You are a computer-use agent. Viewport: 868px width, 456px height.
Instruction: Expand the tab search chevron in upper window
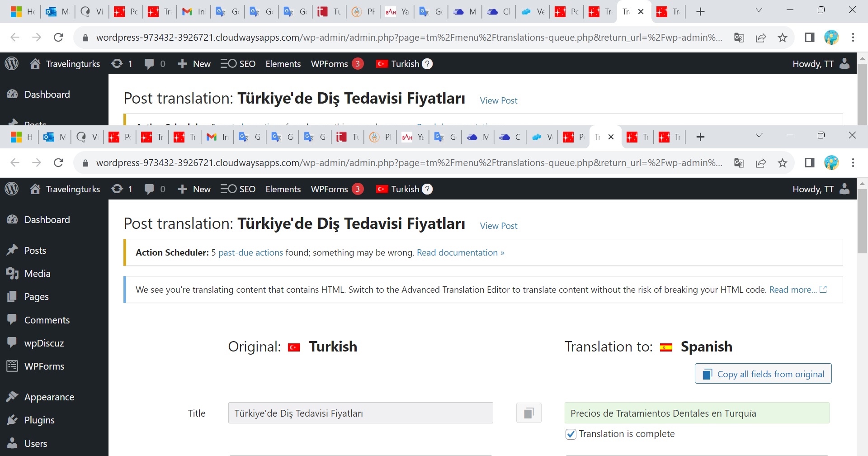click(x=759, y=10)
